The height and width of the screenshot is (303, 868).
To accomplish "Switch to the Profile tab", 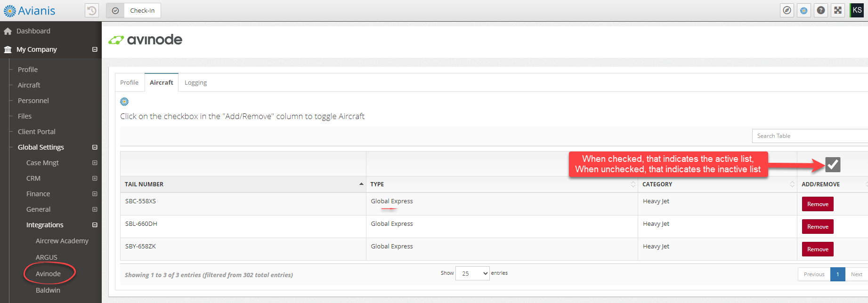I will coord(129,82).
